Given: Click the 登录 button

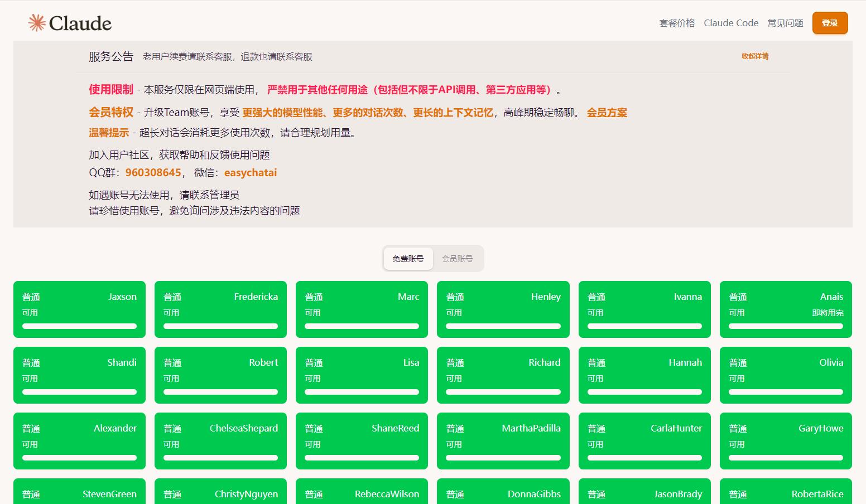Looking at the screenshot, I should (830, 23).
